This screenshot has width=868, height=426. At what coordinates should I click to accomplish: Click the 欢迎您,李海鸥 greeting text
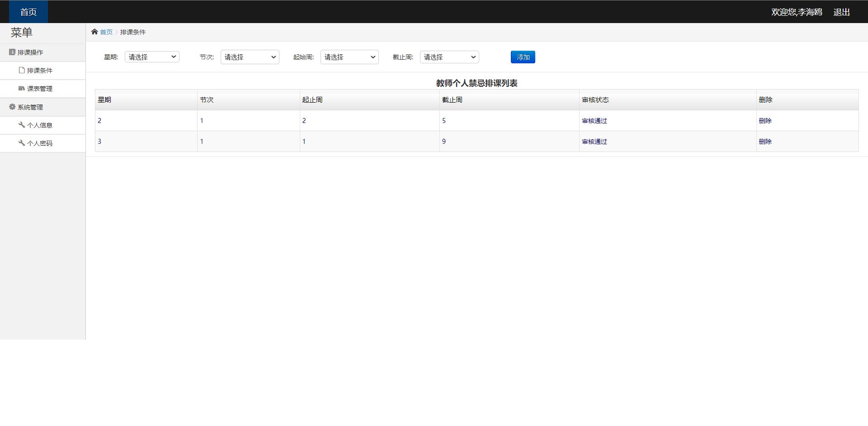point(797,12)
